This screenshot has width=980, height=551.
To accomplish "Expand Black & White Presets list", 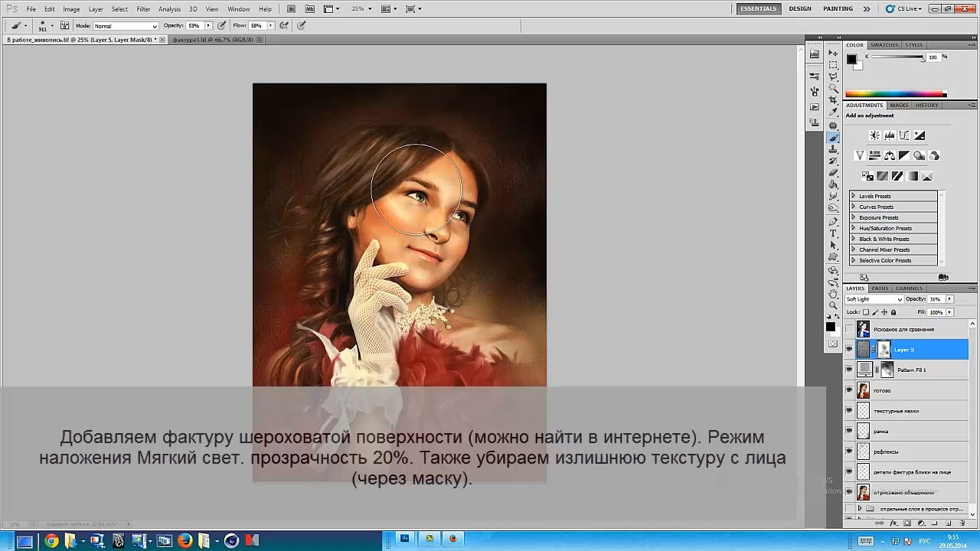I will pos(854,239).
